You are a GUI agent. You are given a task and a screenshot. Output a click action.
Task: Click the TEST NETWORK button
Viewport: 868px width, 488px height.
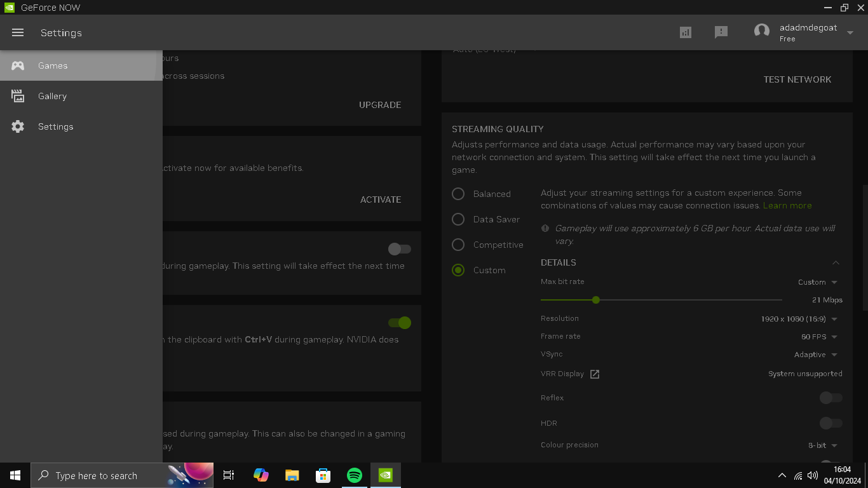pyautogui.click(x=797, y=79)
